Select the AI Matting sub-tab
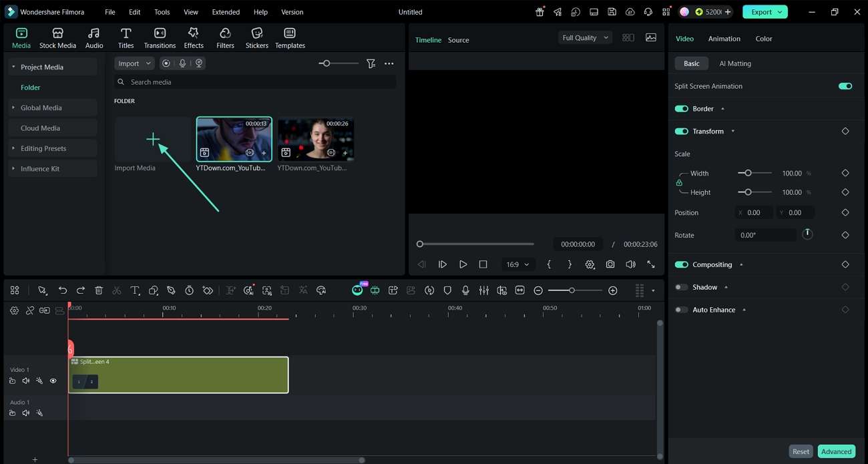Screen dimensions: 868x464 pos(735,63)
